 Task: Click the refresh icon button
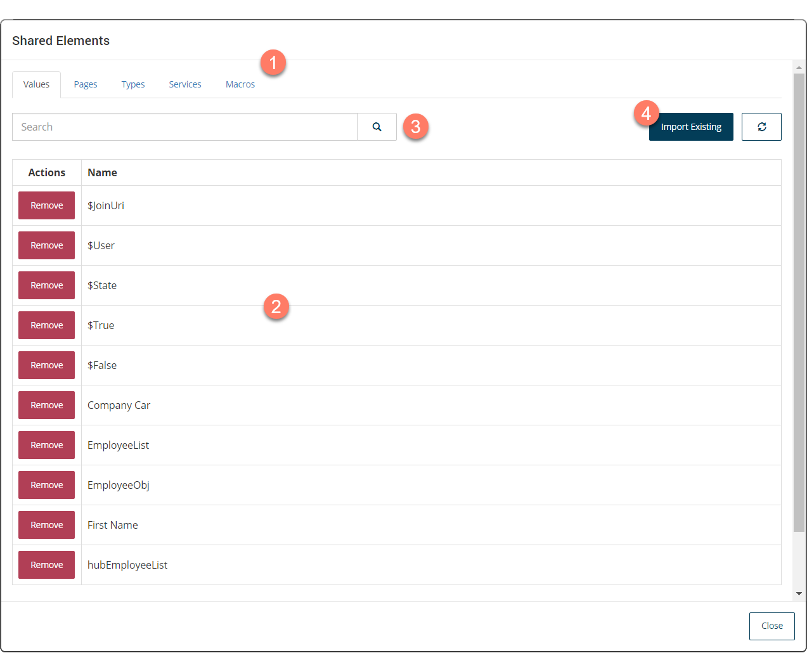761,127
